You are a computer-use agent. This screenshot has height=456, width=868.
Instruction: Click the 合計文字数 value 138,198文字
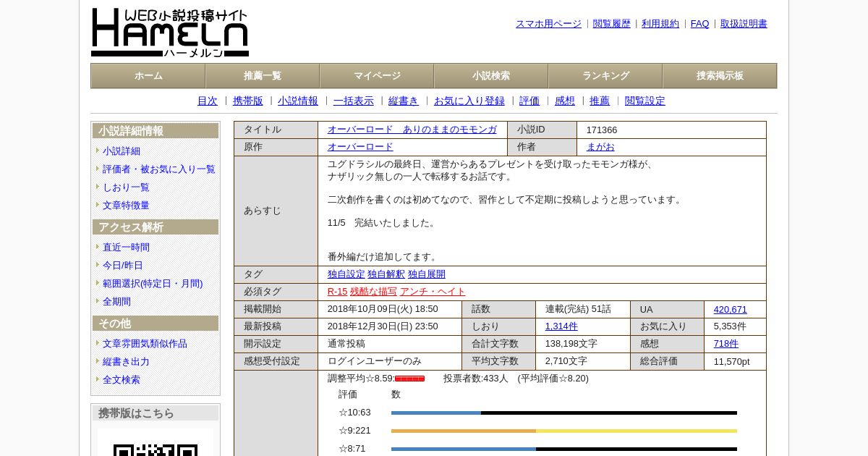point(571,344)
